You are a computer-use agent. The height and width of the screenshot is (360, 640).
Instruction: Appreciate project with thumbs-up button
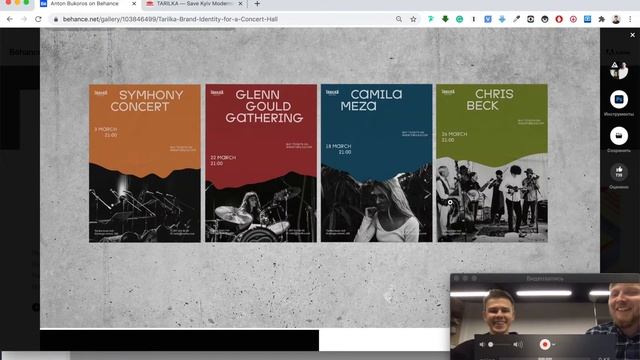pyautogui.click(x=619, y=172)
